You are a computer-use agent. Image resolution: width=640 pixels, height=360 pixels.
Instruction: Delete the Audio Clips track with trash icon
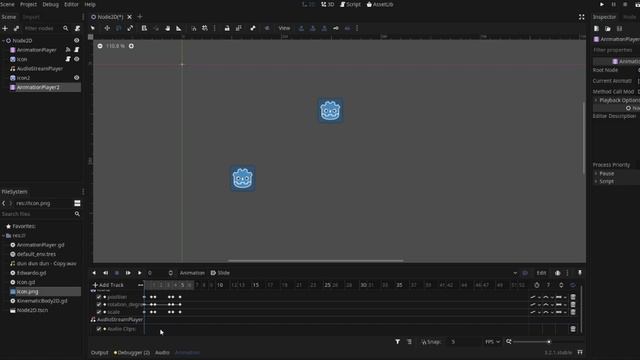point(573,329)
